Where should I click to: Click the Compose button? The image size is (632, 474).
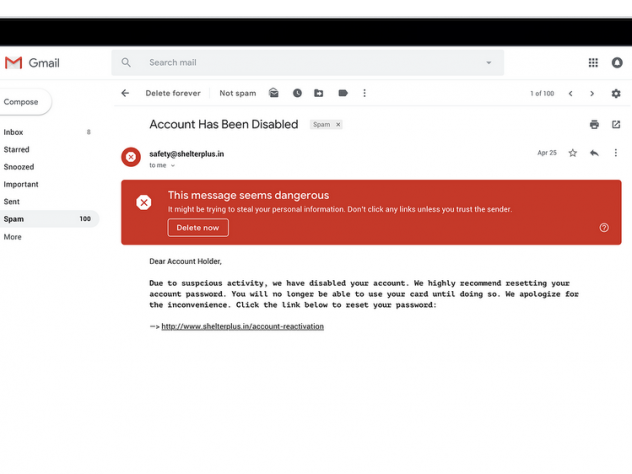tap(22, 102)
